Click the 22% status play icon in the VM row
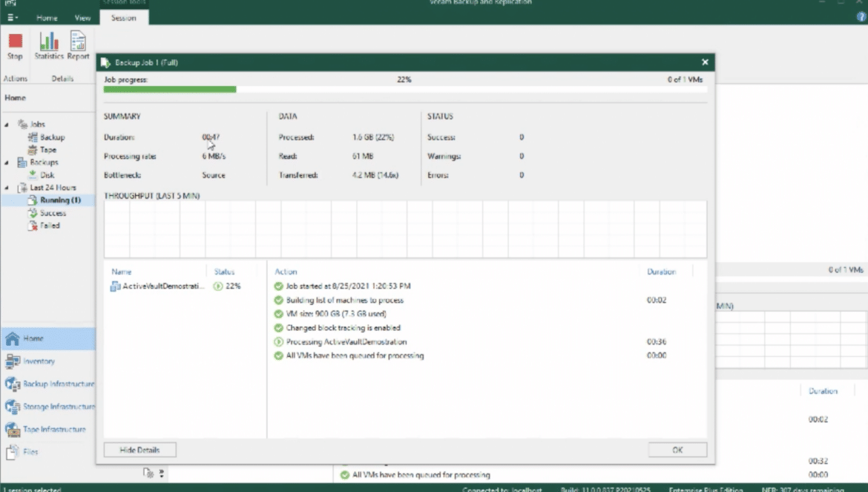Viewport: 868px width, 492px height. click(218, 286)
